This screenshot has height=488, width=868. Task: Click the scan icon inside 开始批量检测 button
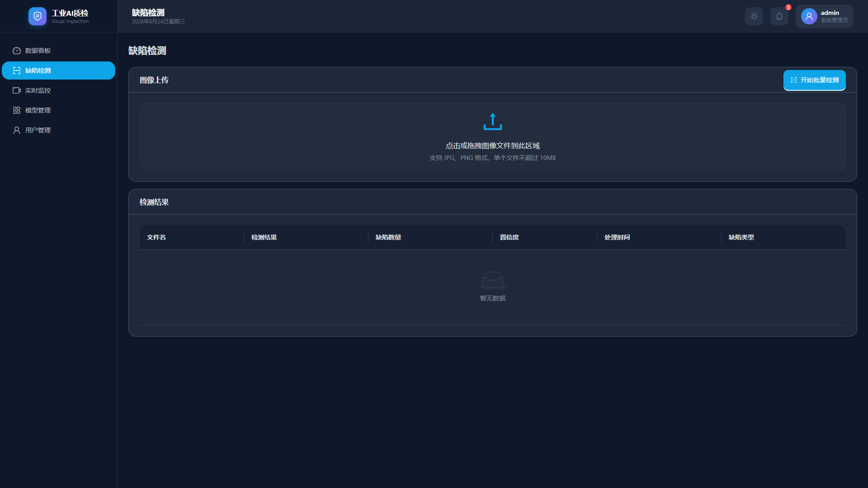[794, 80]
